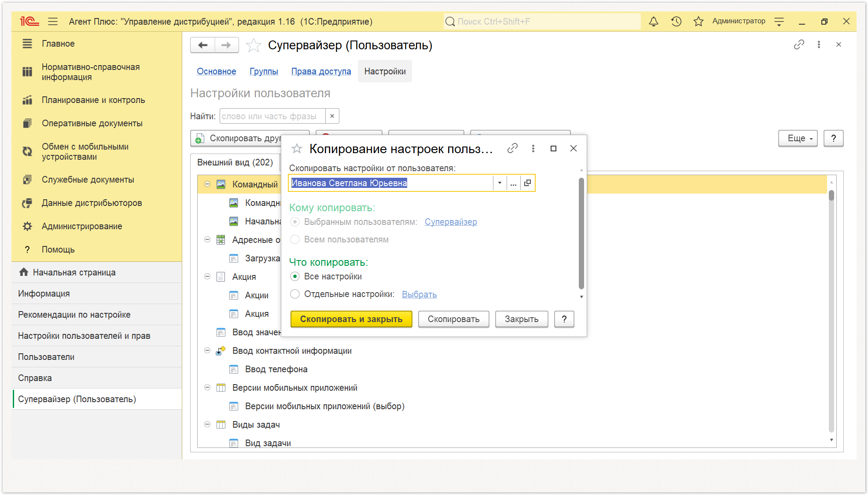The width and height of the screenshot is (868, 495).
Task: Open the main hamburger menu beside the 1C logo
Action: point(53,22)
